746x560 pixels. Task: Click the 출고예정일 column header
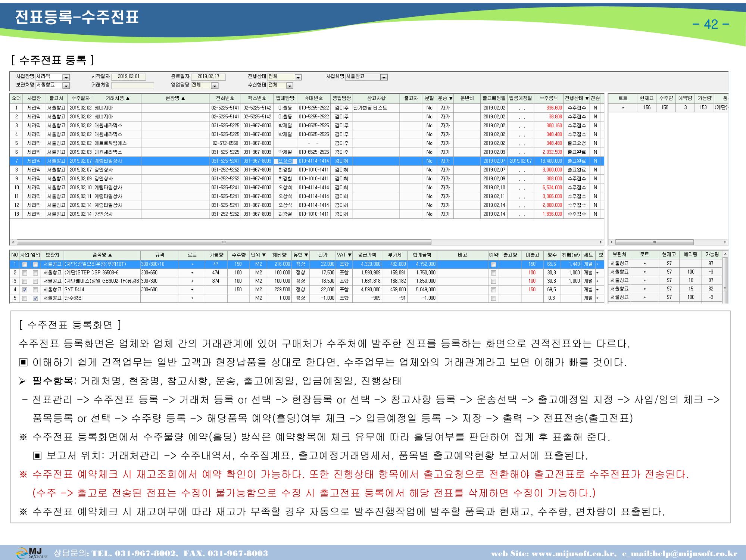[494, 99]
